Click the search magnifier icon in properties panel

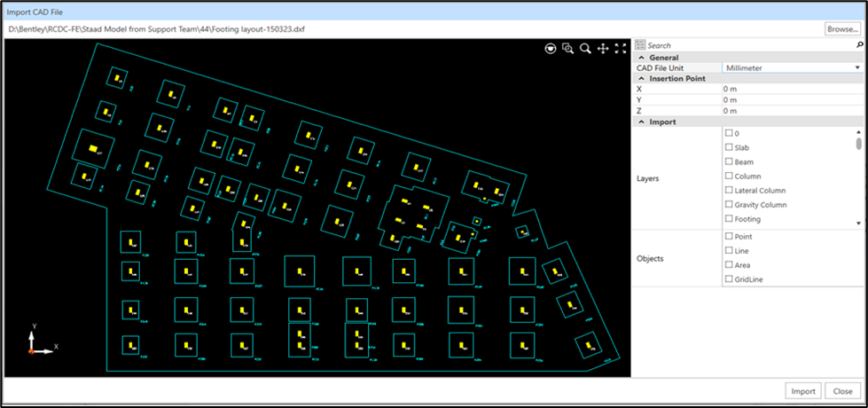pos(859,45)
